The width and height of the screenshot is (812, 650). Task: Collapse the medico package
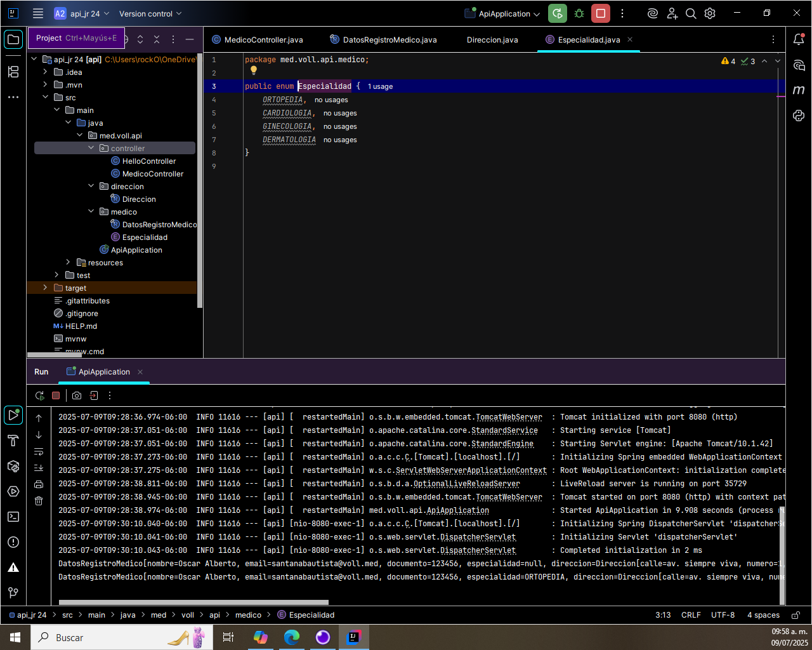tap(91, 211)
